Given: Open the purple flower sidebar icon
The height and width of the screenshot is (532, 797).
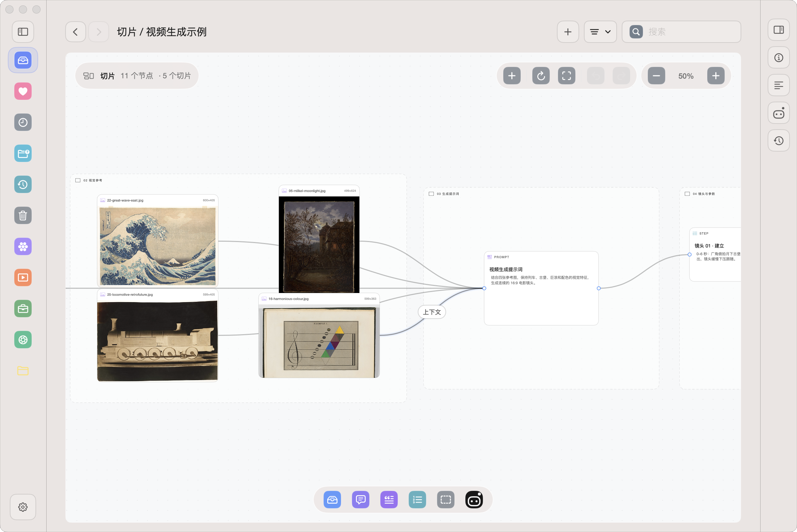Looking at the screenshot, I should coord(23,247).
